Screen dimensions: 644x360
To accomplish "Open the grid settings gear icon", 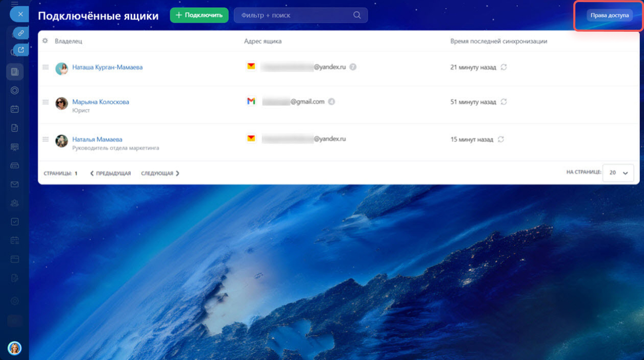I will coord(45,41).
